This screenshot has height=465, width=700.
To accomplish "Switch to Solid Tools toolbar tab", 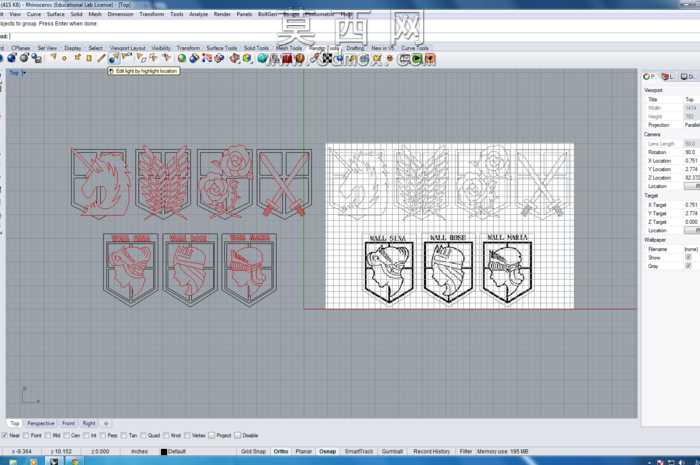I will pos(256,48).
